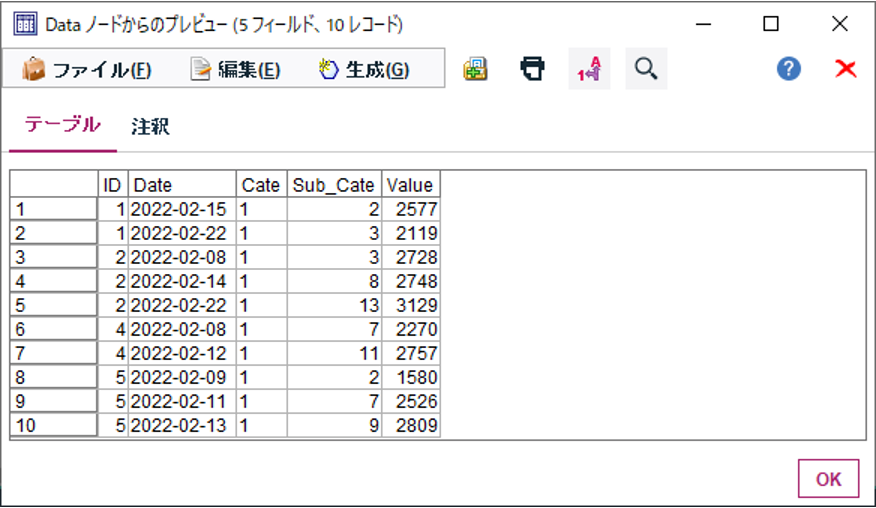Click the Value cell 3129
876x508 pixels.
411,305
